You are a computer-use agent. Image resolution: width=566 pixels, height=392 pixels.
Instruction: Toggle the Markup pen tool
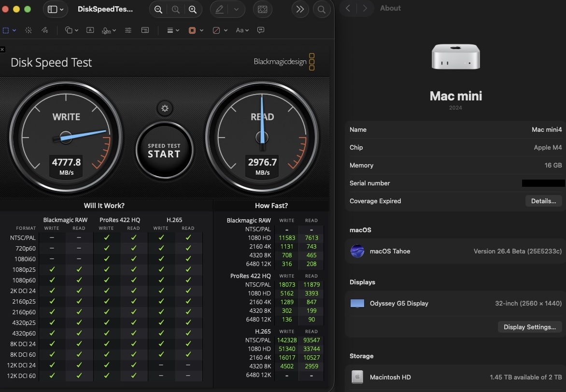tap(219, 9)
